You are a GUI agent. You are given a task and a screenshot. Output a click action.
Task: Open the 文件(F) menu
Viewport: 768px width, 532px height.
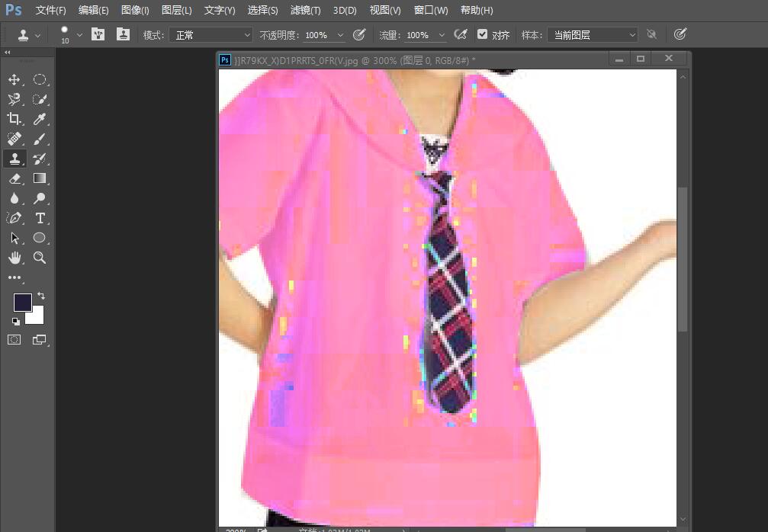click(51, 10)
